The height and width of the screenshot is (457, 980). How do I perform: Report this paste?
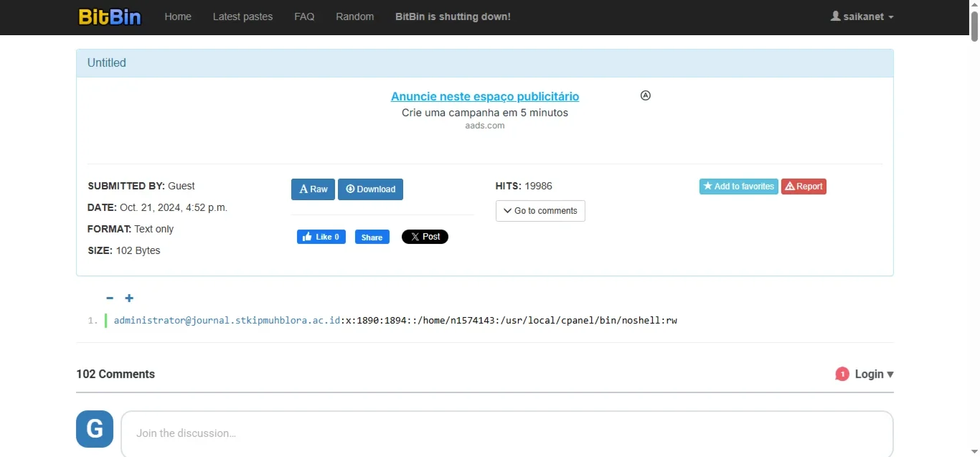(x=804, y=187)
